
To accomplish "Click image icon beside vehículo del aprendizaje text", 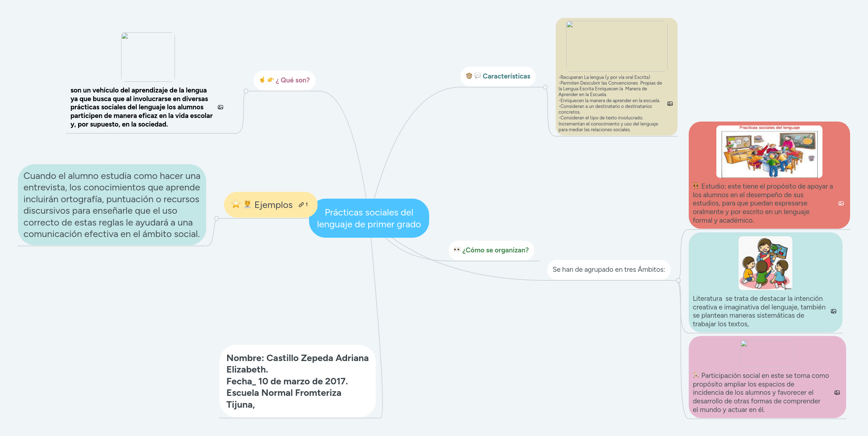I will [220, 107].
